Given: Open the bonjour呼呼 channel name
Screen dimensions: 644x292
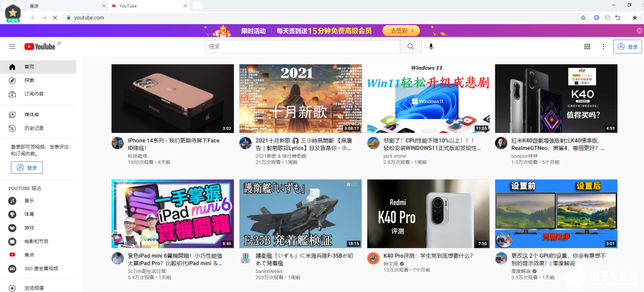Looking at the screenshot, I should [525, 156].
